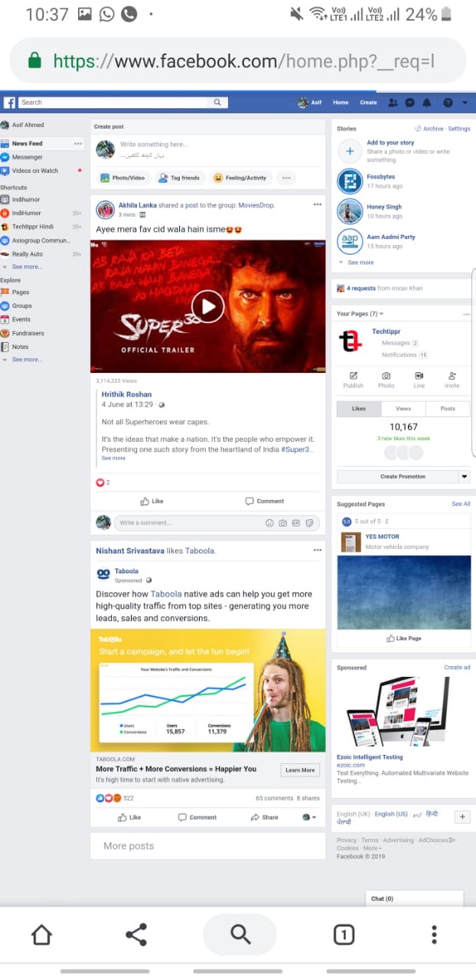Click Create in top bar
Screen dimensions: 476x980
coord(368,102)
